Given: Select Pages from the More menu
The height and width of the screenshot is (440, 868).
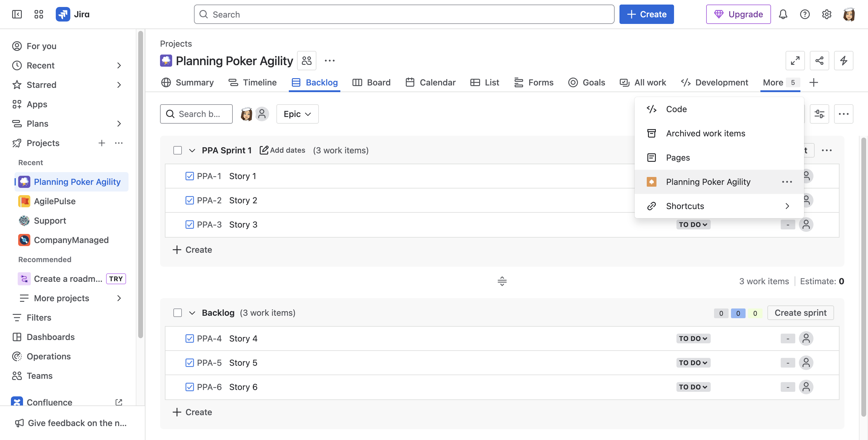Looking at the screenshot, I should 719,158.
